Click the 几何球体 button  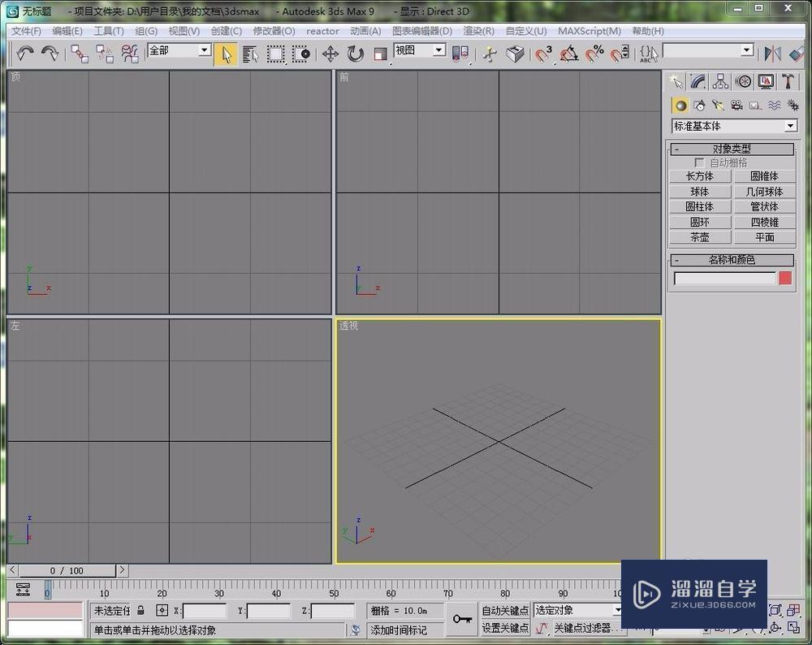click(764, 192)
